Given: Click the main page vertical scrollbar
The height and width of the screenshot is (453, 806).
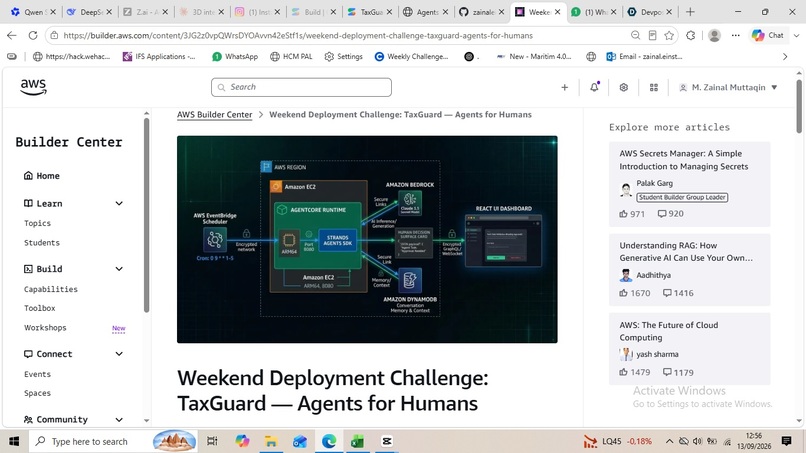Looking at the screenshot, I should 799,106.
